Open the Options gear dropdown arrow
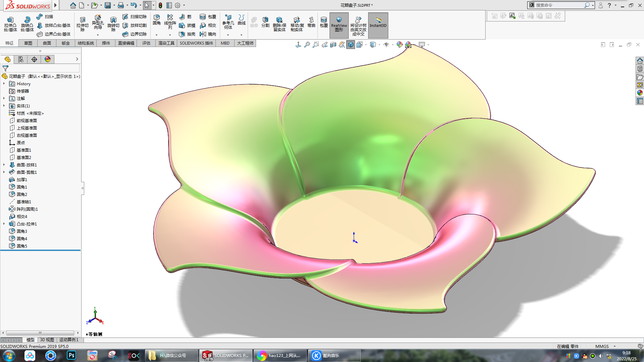 tap(184, 5)
